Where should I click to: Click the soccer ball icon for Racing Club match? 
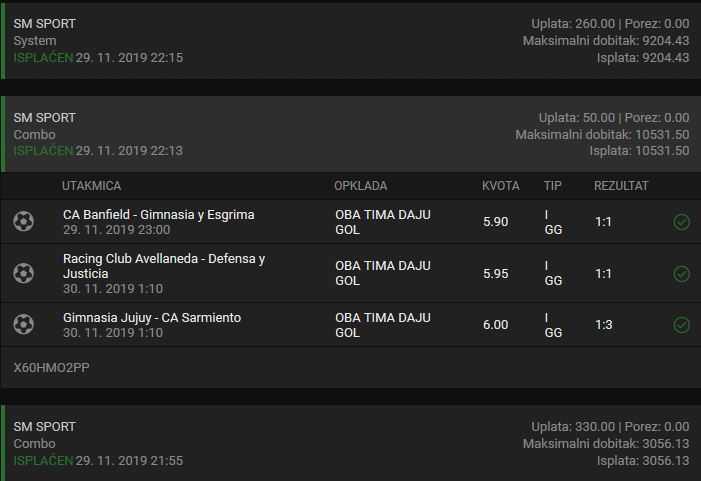tap(23, 273)
